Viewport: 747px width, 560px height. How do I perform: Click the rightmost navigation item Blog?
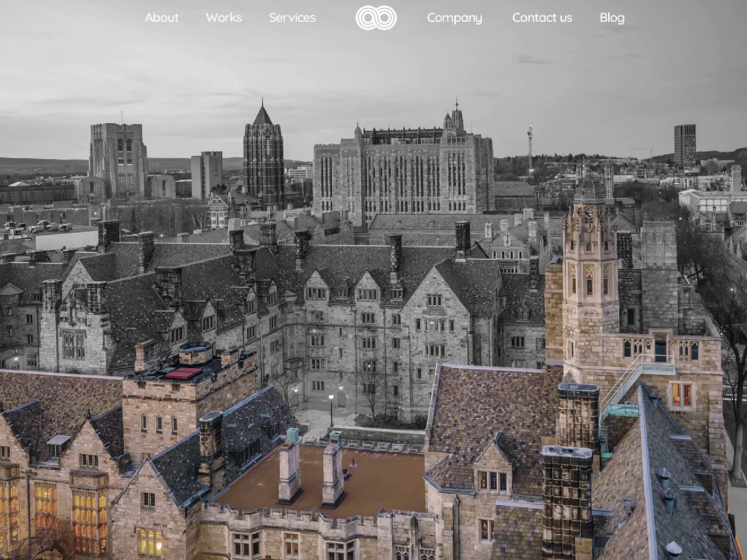click(x=612, y=18)
